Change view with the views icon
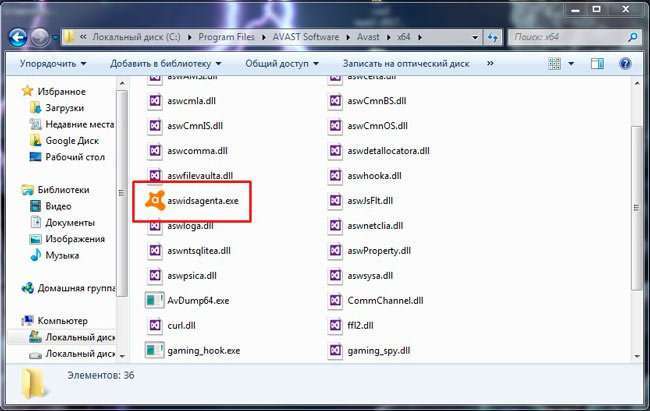 pos(554,64)
